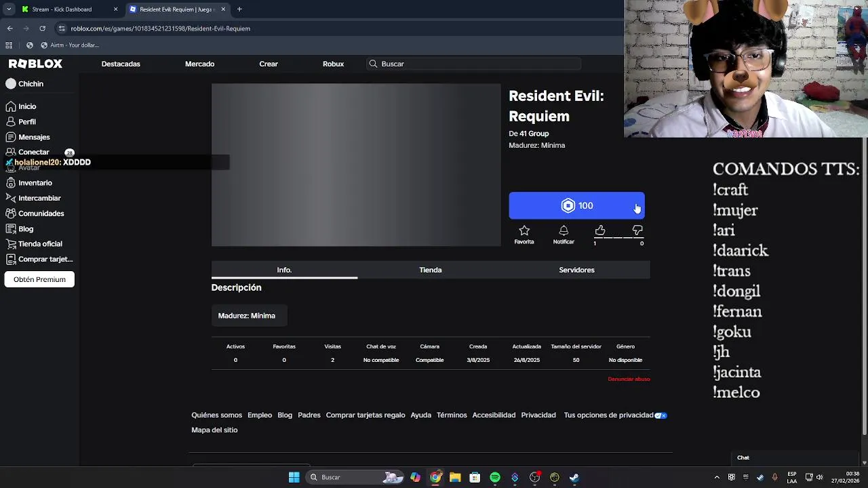Open a new browser tab with plus icon

(x=239, y=9)
